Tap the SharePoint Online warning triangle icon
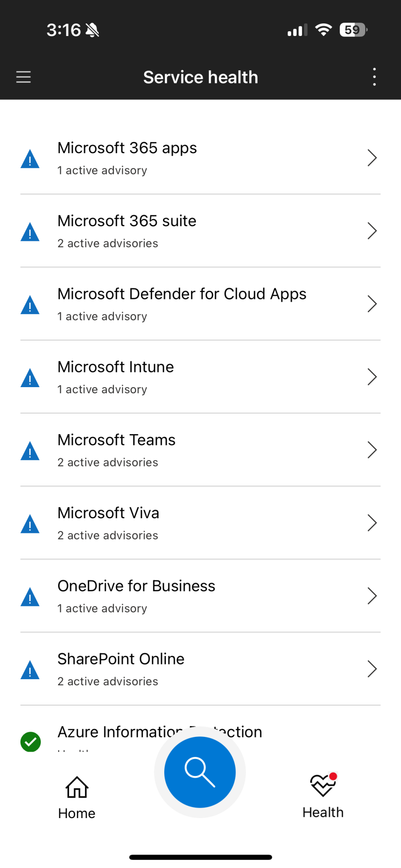Viewport: 401px width, 868px height. 30,670
